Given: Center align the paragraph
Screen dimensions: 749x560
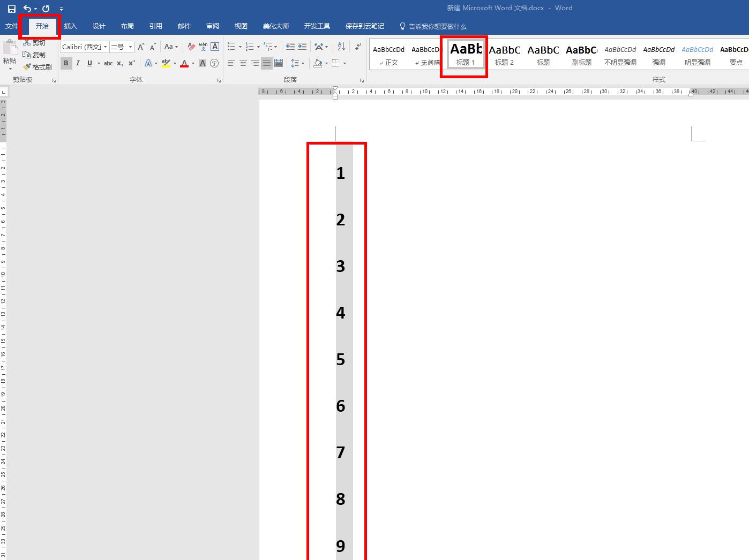Looking at the screenshot, I should click(x=243, y=63).
